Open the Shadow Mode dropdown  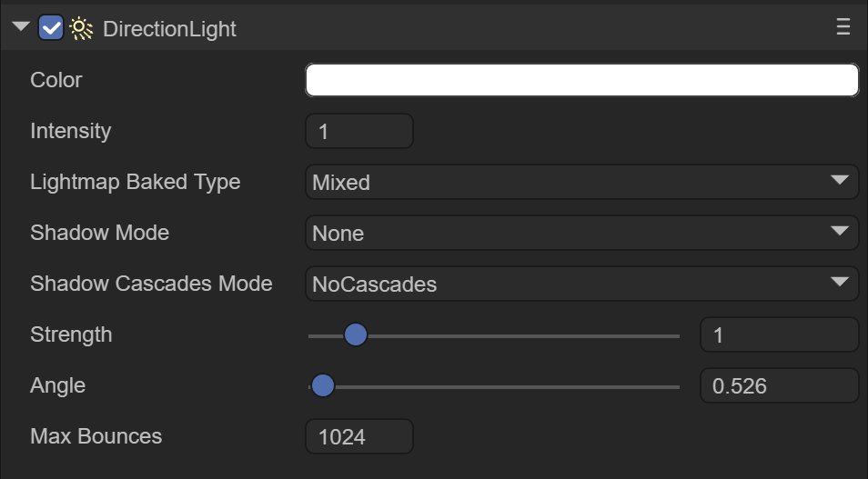coord(581,233)
